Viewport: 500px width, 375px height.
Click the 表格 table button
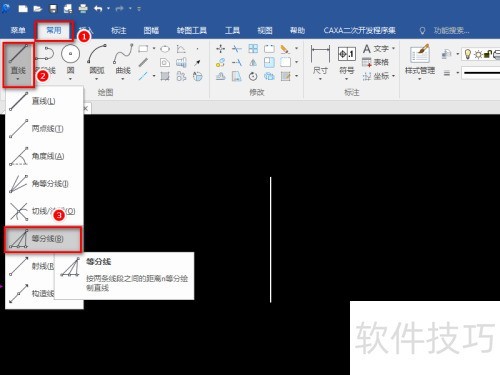[x=375, y=62]
